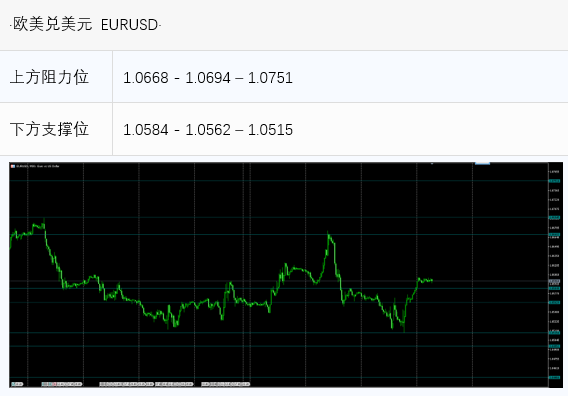
Task: Click support value 1.0562
Action: point(208,130)
